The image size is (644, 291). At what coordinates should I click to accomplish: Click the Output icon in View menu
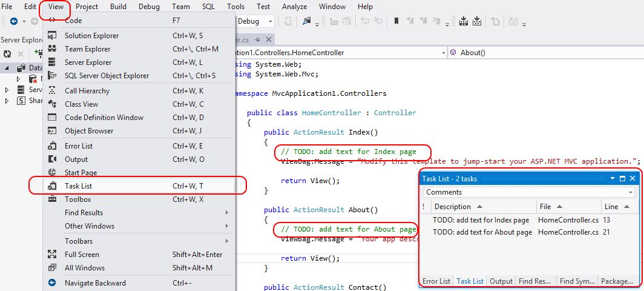click(52, 159)
